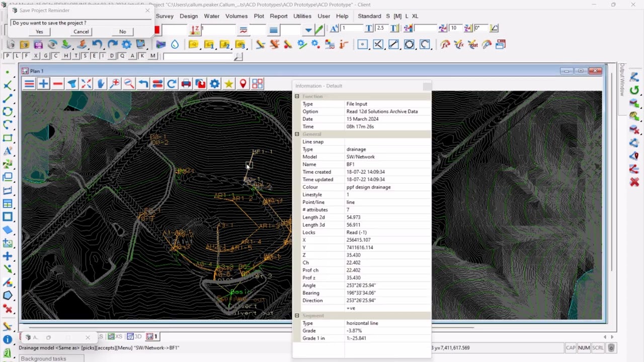Viewport: 644px width, 362px height.
Task: Open plan view settings gear icon
Action: 215,84
